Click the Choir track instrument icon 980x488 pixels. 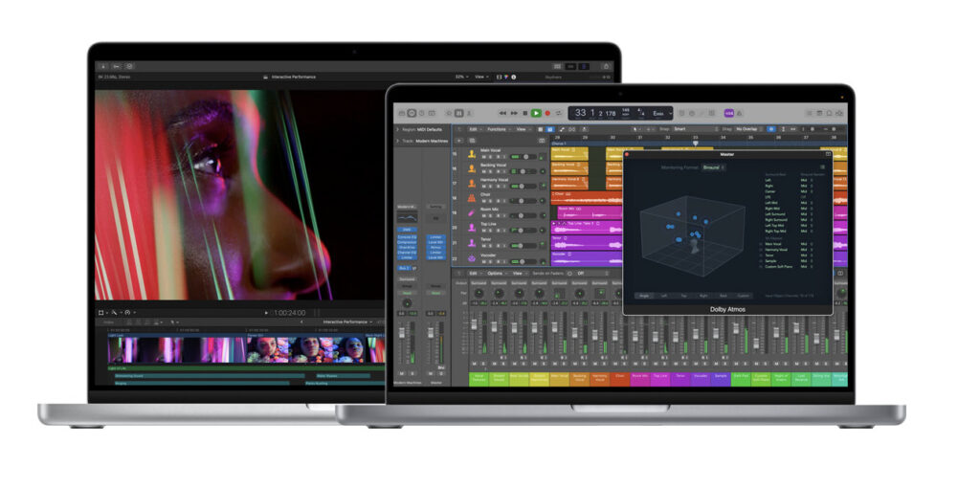[x=472, y=198]
